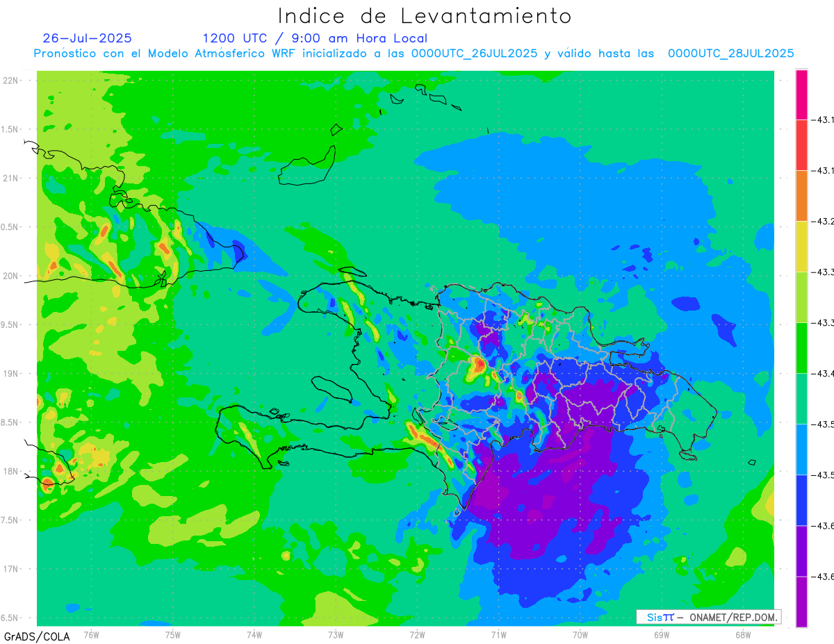Pick the light sky-blue swatch in the color bar

pyautogui.click(x=801, y=449)
